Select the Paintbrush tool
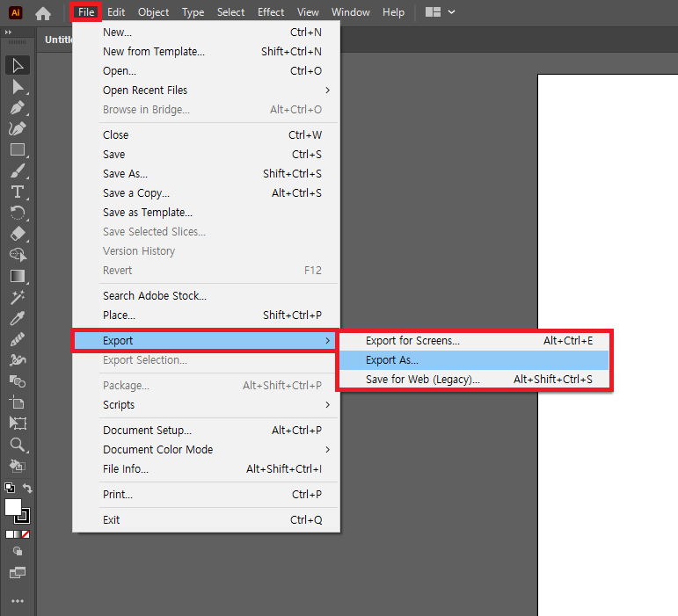 tap(18, 170)
